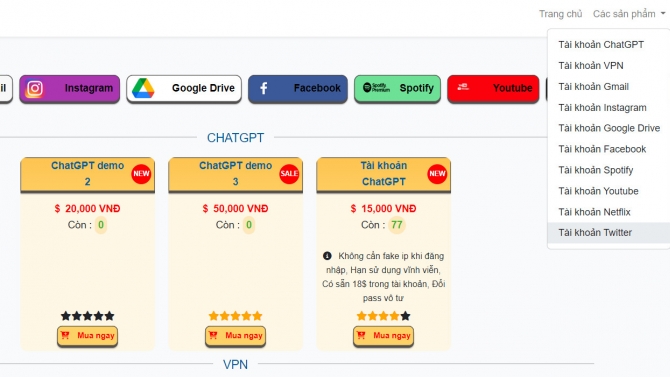Choose Tài khoản Instagram menu item
The image size is (670, 377).
pos(608,107)
